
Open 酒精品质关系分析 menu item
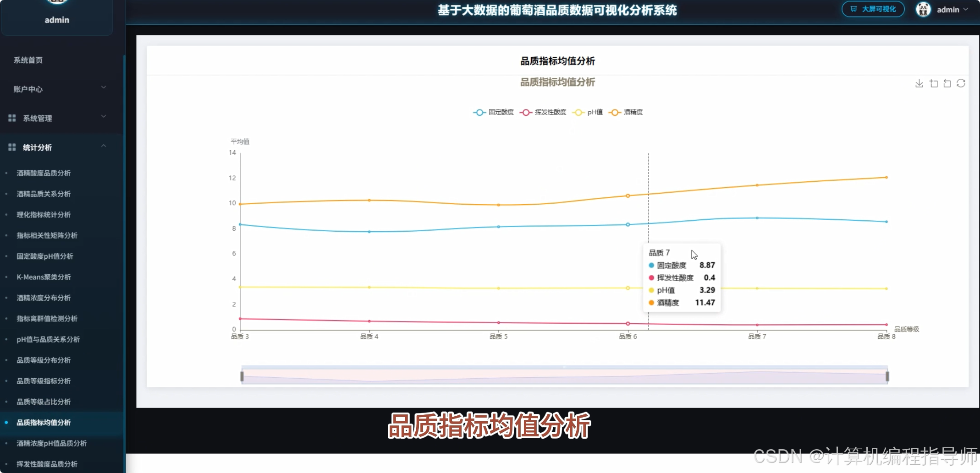tap(44, 194)
